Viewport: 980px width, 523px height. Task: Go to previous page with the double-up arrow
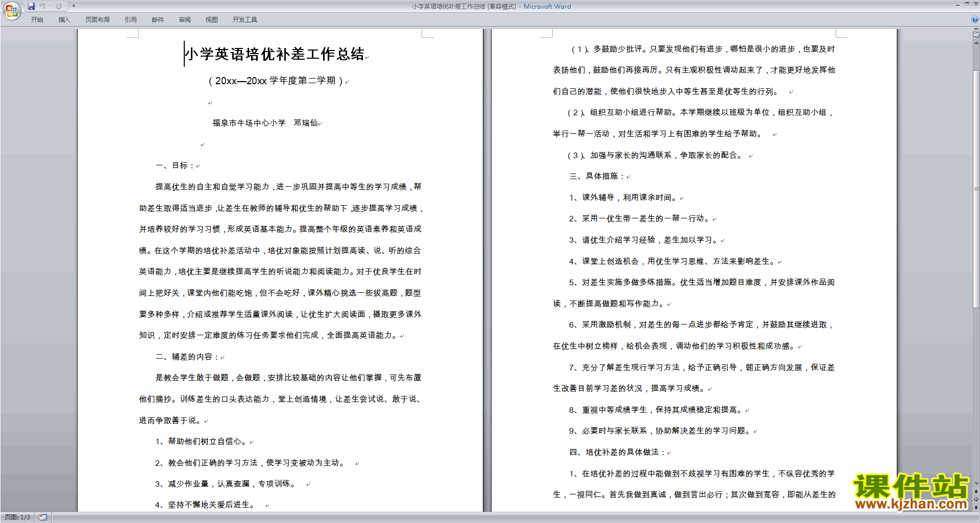pyautogui.click(x=976, y=492)
